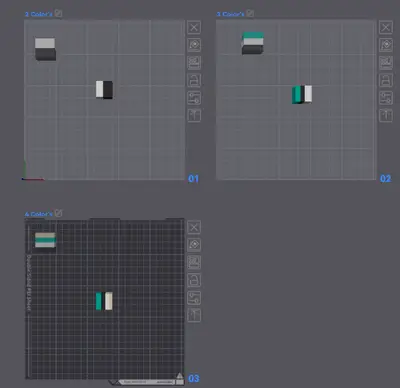This screenshot has width=400, height=388.
Task: Click the plate number 01 label
Action: [193, 179]
